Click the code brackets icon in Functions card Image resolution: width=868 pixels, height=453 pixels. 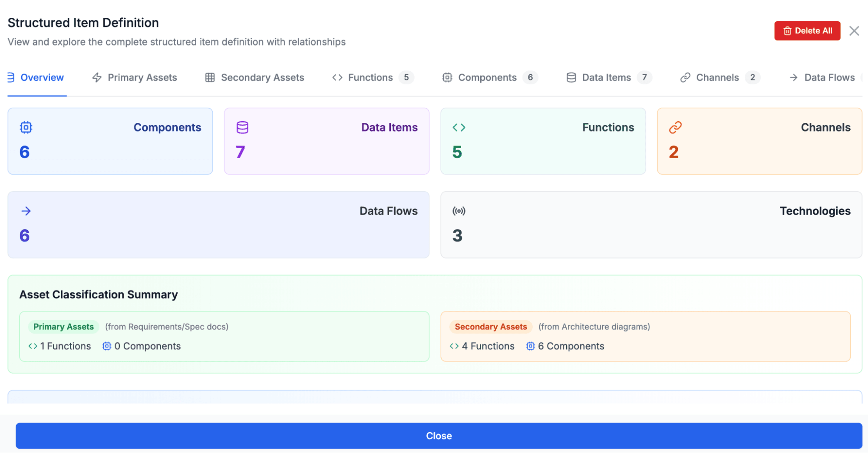point(459,127)
